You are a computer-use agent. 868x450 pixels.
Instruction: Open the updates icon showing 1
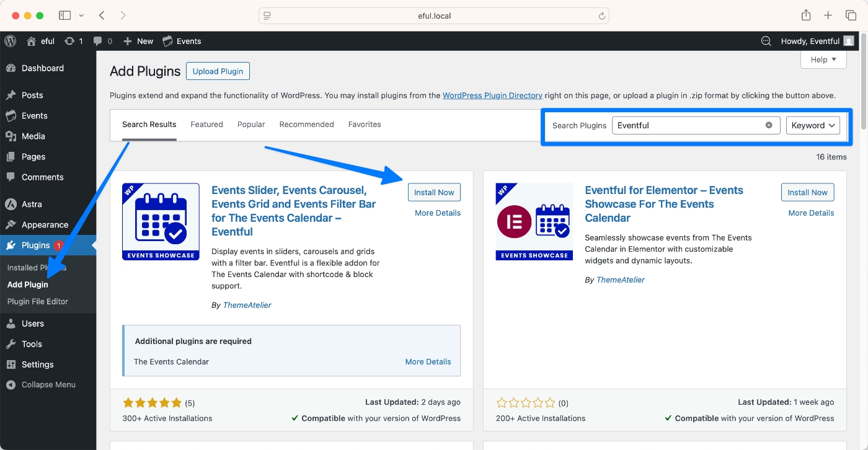click(74, 41)
